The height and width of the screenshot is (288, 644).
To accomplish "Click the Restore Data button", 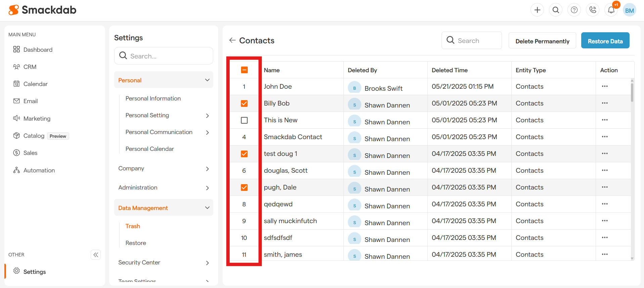I will pos(605,41).
